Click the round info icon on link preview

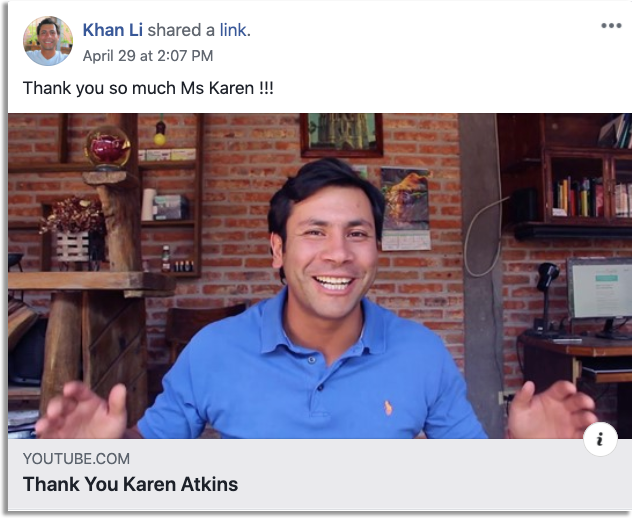coord(600,439)
